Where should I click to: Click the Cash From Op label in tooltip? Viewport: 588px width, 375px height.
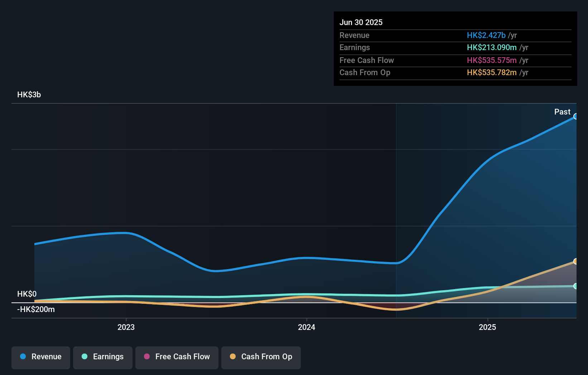[365, 73]
